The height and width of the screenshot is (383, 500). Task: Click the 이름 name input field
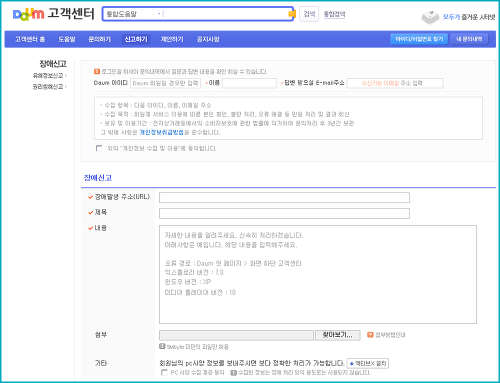(249, 83)
